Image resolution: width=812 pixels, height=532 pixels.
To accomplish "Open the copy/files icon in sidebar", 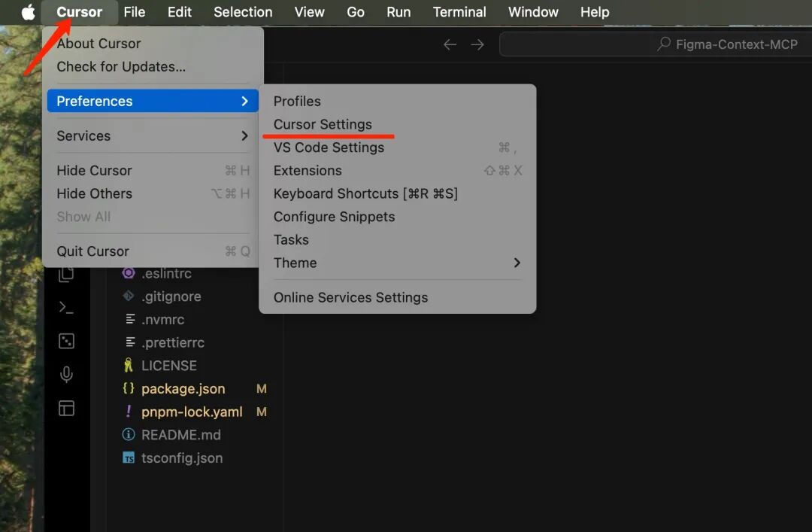I will pos(66,275).
